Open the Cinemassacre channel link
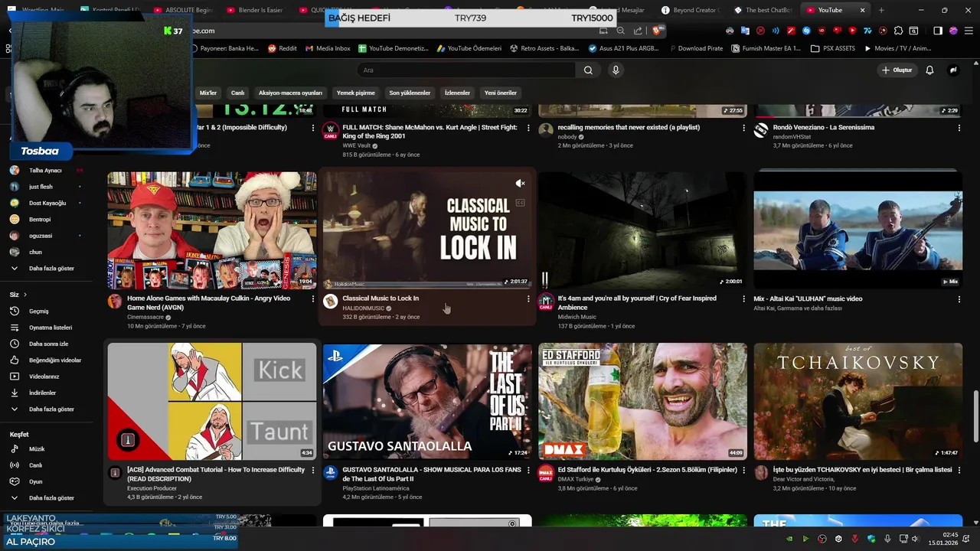 [x=145, y=317]
